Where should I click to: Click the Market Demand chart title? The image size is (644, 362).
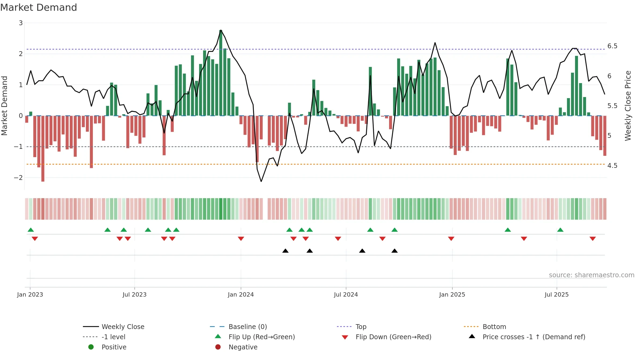(38, 8)
